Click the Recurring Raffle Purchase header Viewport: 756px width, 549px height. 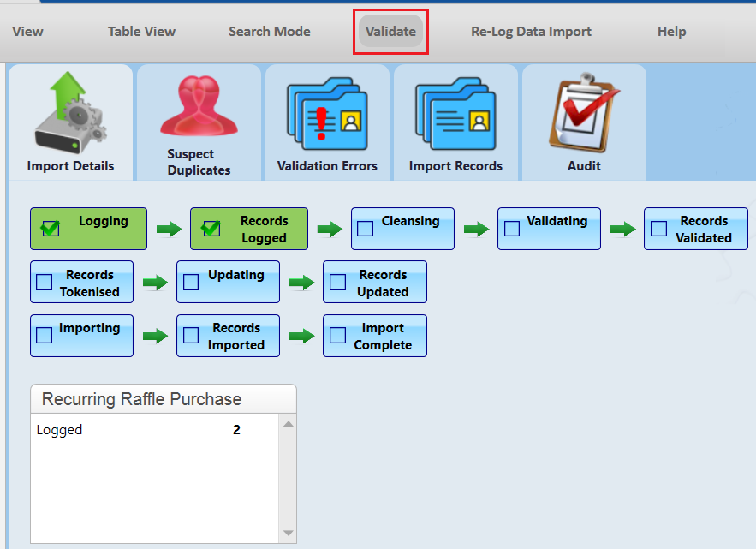click(164, 399)
